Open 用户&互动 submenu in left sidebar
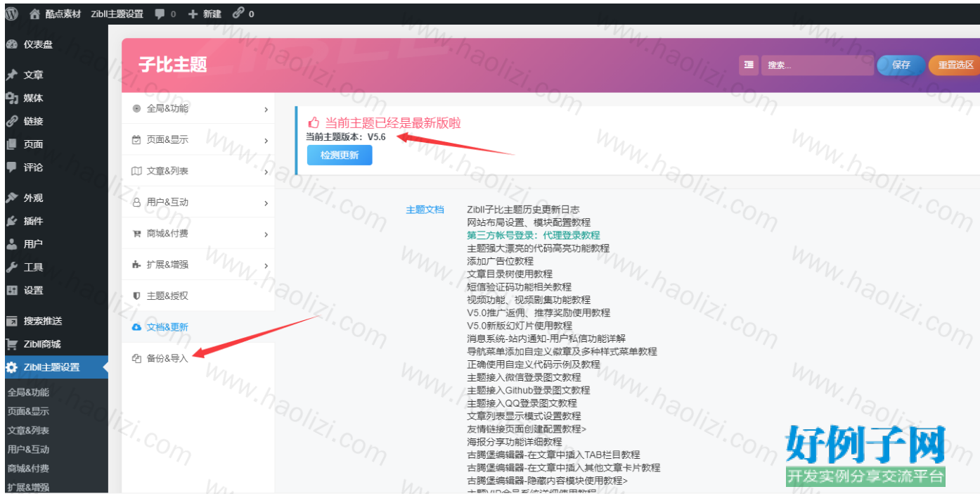Screen dimensions: 980x494 [28, 450]
